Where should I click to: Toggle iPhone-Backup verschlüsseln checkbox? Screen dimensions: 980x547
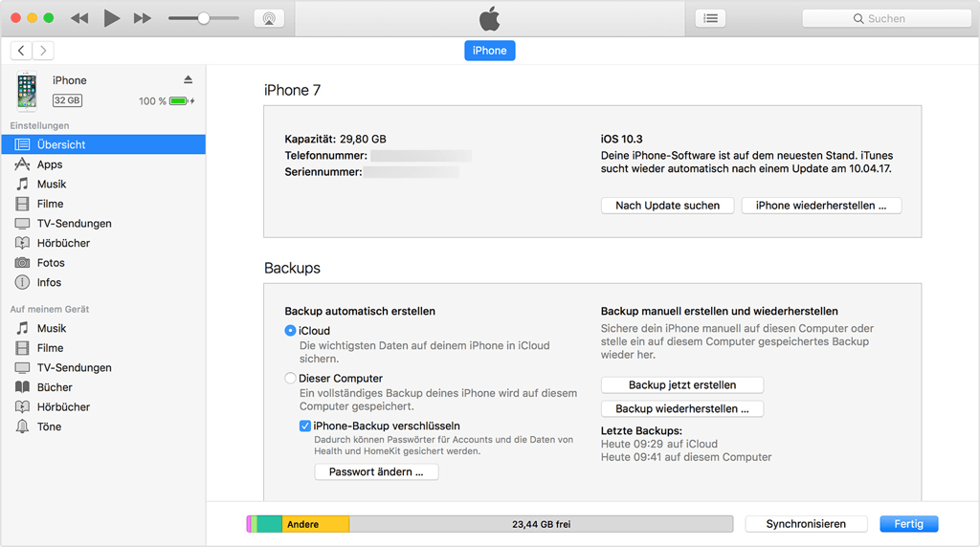[305, 426]
